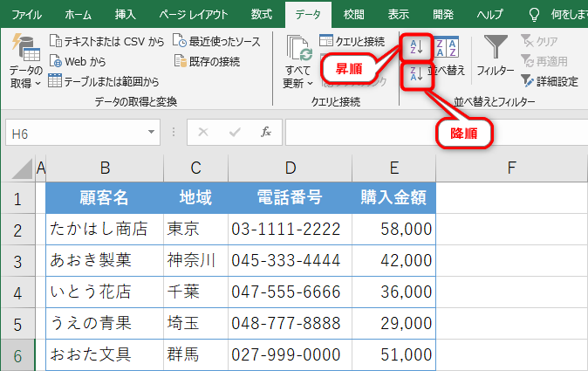Switch to the Home (ホーム) tab
The image size is (588, 371).
pos(78,14)
